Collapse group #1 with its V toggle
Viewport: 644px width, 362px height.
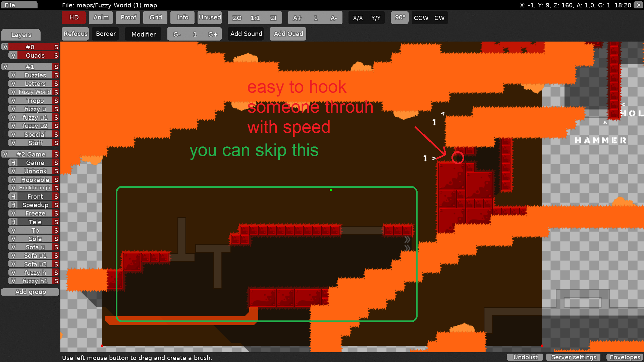click(5, 67)
